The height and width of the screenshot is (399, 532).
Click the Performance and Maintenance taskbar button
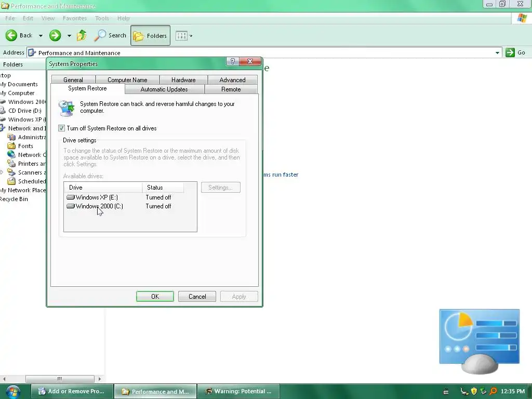click(155, 391)
